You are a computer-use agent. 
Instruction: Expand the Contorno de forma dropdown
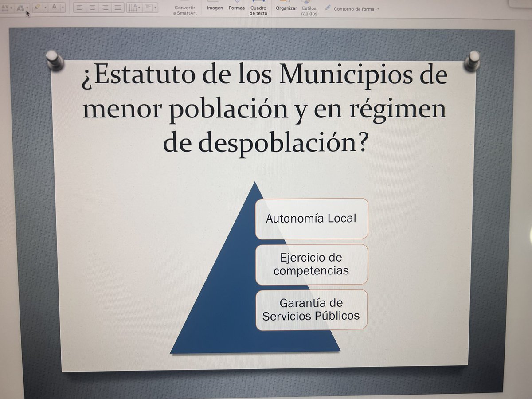click(378, 9)
